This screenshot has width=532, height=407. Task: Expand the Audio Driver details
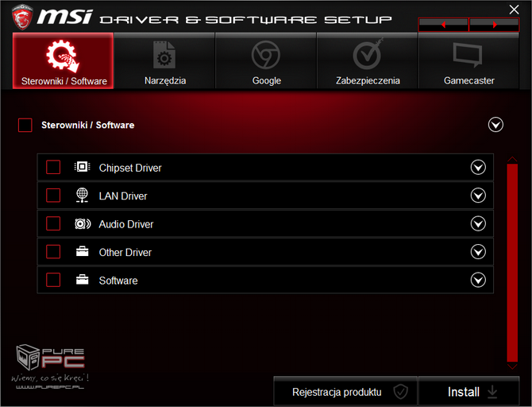click(x=478, y=223)
